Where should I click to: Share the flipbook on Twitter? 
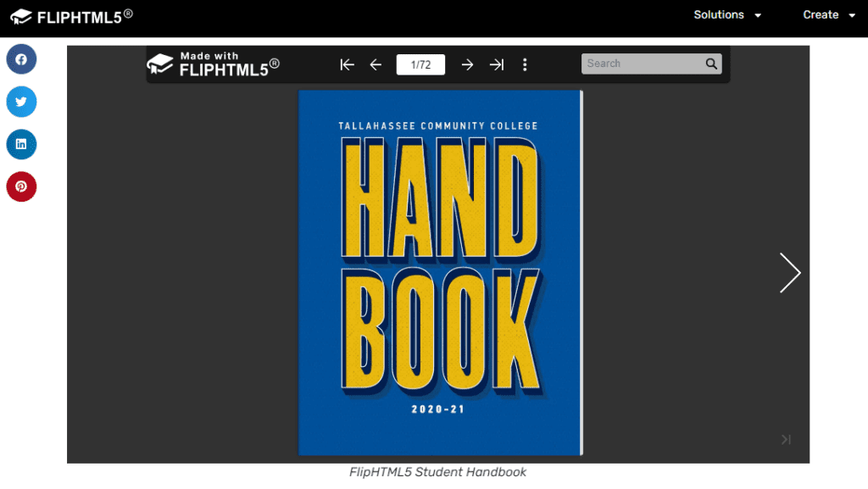coord(21,102)
